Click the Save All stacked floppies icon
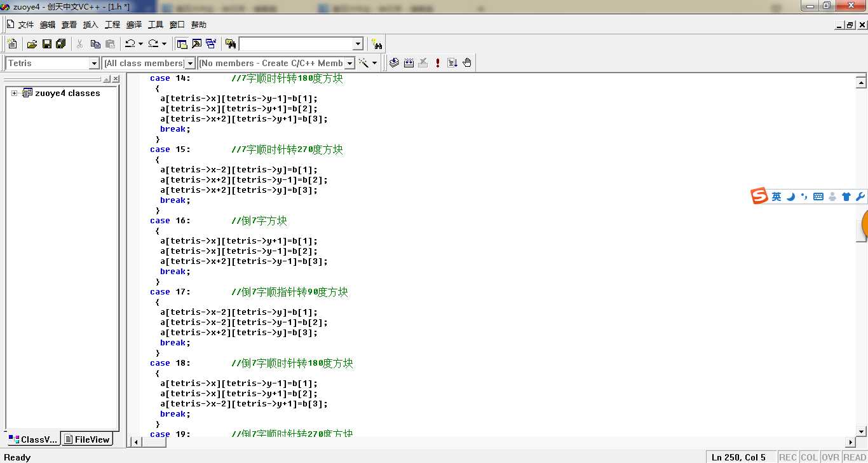The width and height of the screenshot is (868, 463). pyautogui.click(x=61, y=44)
